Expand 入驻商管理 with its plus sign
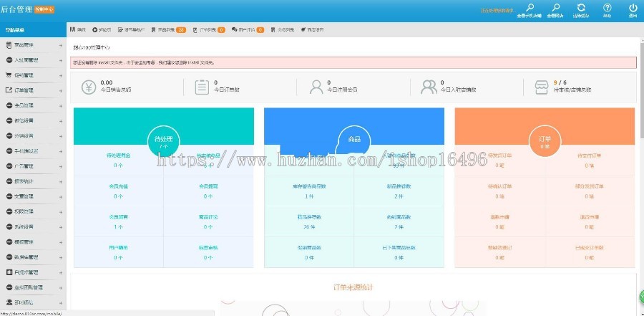 click(61, 60)
